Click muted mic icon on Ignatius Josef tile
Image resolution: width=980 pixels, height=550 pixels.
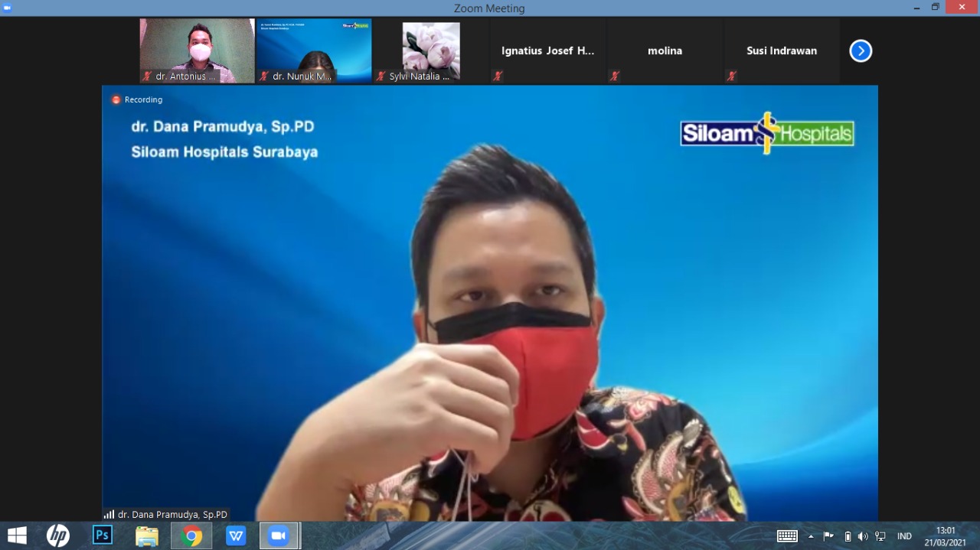coord(498,76)
